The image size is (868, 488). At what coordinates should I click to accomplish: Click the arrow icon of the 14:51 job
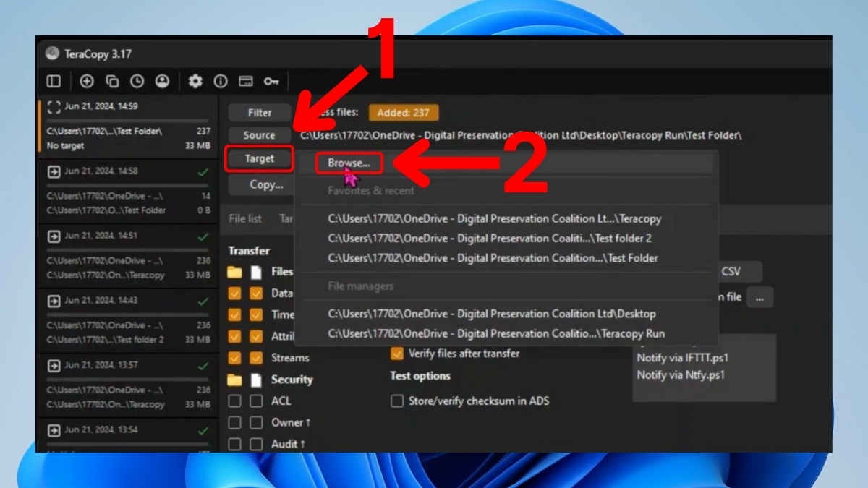[x=54, y=236]
